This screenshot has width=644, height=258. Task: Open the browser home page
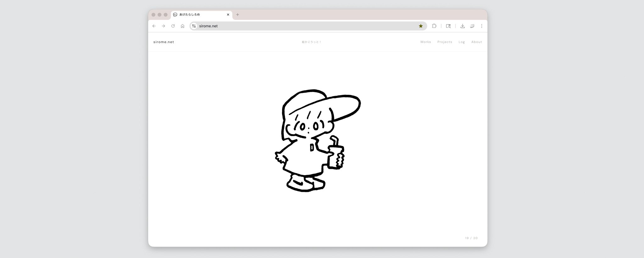coord(182,26)
